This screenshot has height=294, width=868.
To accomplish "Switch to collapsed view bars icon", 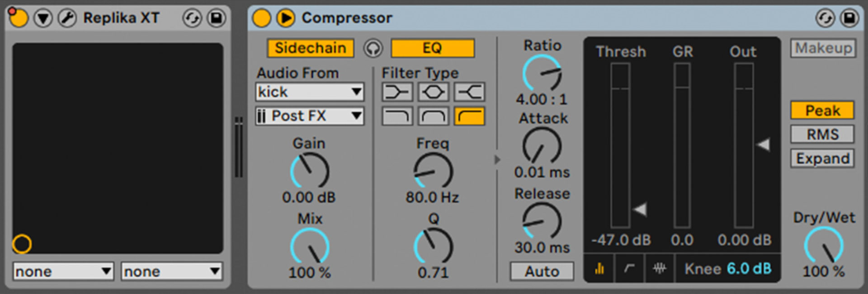I will 599,268.
